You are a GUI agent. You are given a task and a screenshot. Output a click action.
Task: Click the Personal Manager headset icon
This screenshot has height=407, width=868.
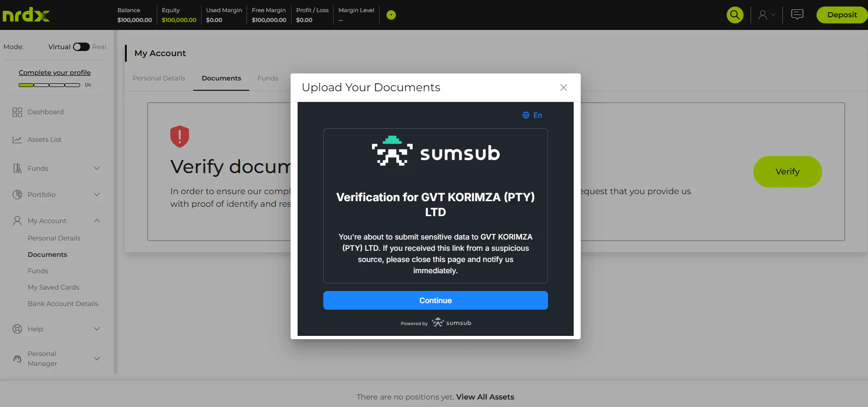17,359
